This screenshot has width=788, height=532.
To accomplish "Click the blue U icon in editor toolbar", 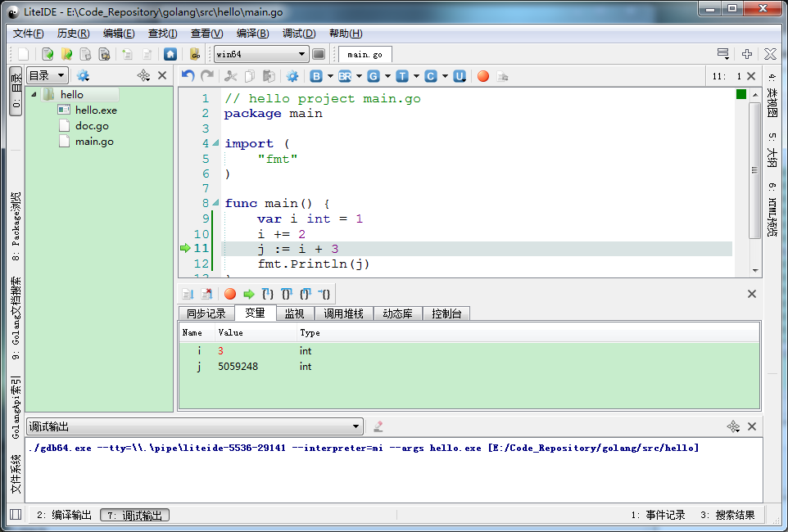I will click(460, 76).
